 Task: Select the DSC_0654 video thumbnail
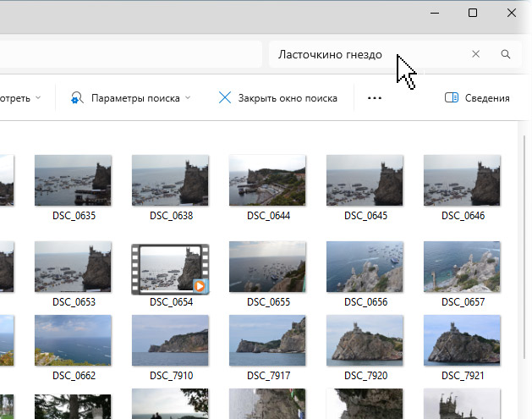click(170, 269)
